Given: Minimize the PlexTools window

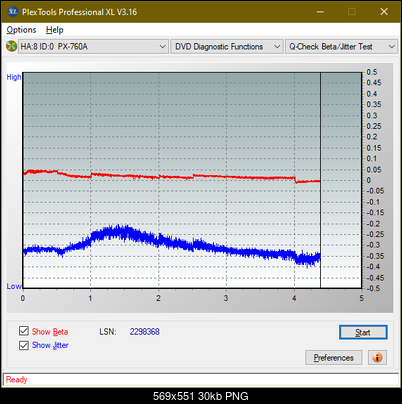Looking at the screenshot, I should coord(320,12).
